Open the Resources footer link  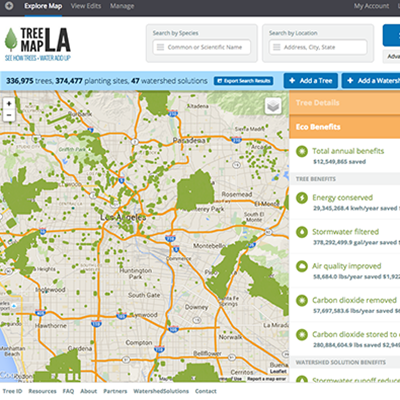coord(42,391)
